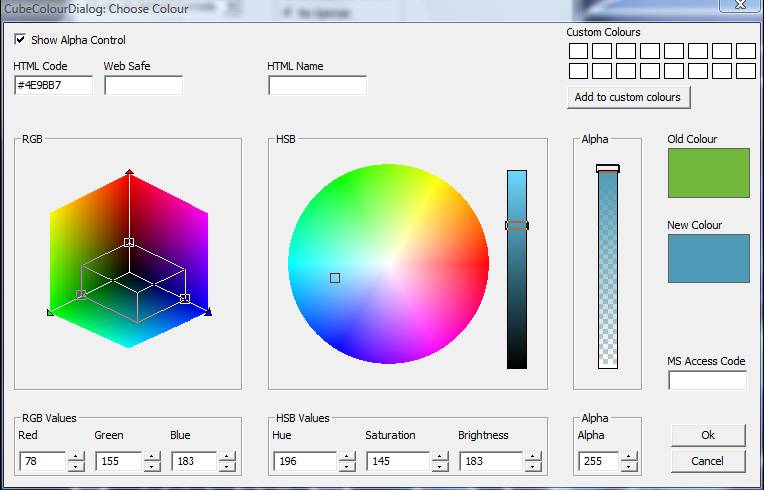The width and height of the screenshot is (764, 490).
Task: Increase the Red value with up arrow
Action: [x=76, y=456]
